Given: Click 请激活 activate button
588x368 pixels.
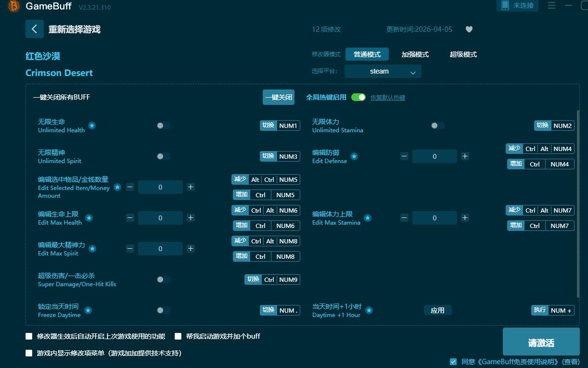Looking at the screenshot, I should pos(541,343).
